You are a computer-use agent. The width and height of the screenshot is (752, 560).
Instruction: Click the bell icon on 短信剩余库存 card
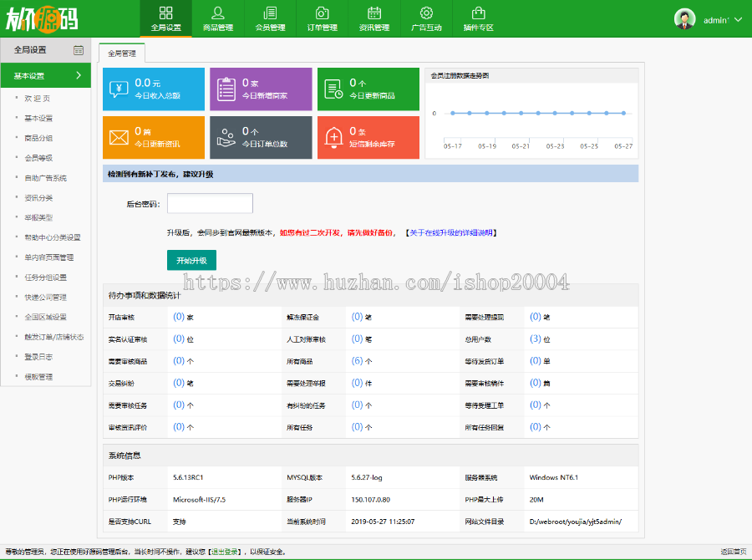point(333,137)
